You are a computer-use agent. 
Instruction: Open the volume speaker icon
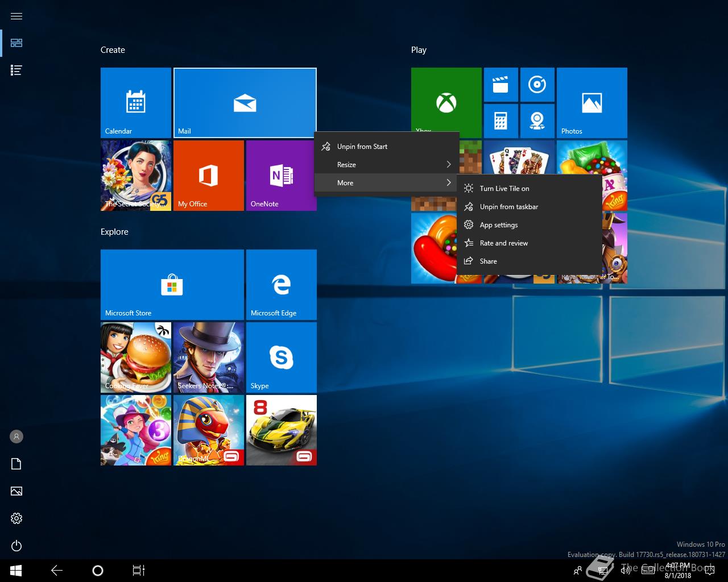(x=626, y=571)
